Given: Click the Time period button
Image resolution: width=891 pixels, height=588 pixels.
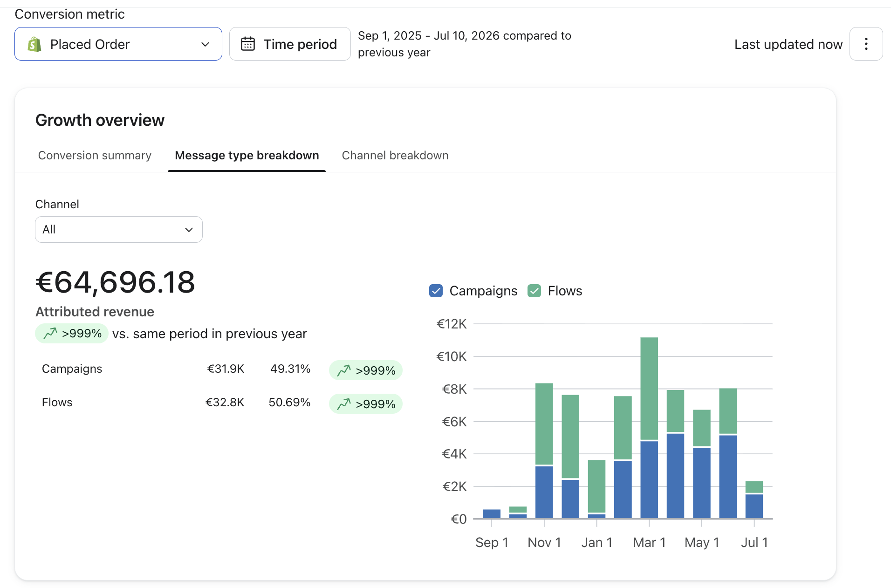Looking at the screenshot, I should click(290, 44).
